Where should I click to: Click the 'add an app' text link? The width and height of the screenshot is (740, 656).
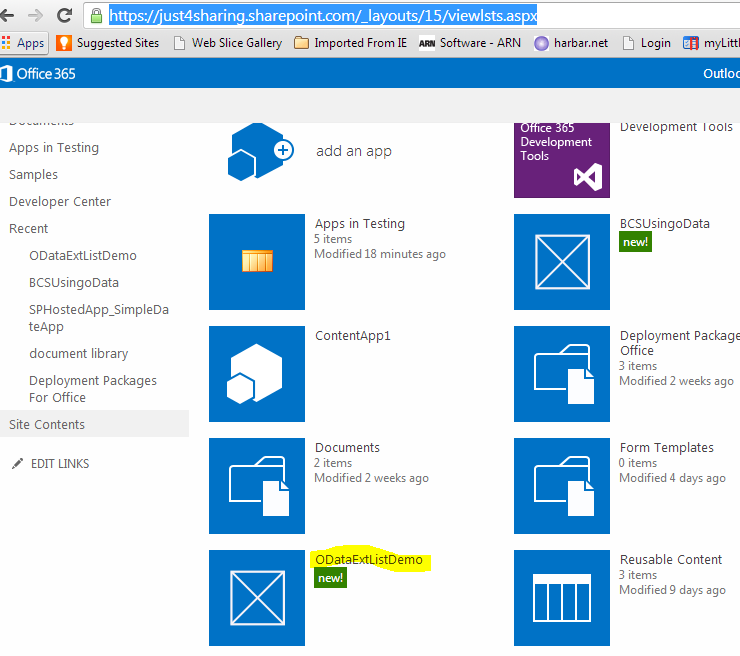(354, 151)
